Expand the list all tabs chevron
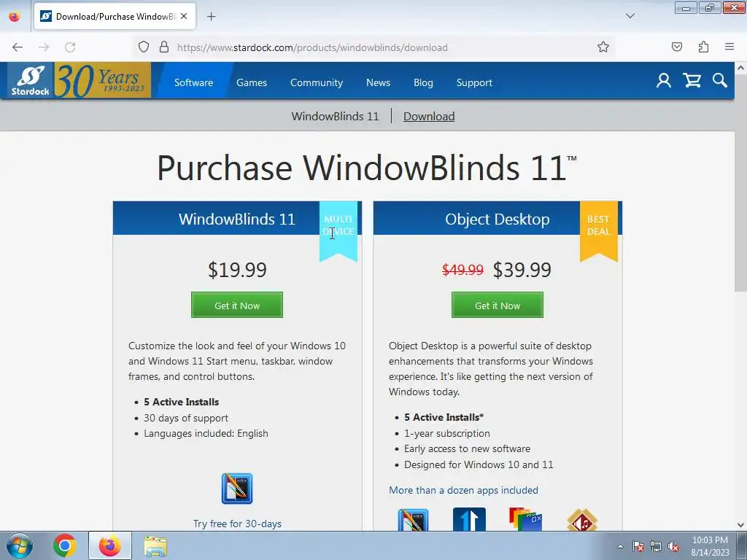The width and height of the screenshot is (747, 560). click(x=630, y=16)
